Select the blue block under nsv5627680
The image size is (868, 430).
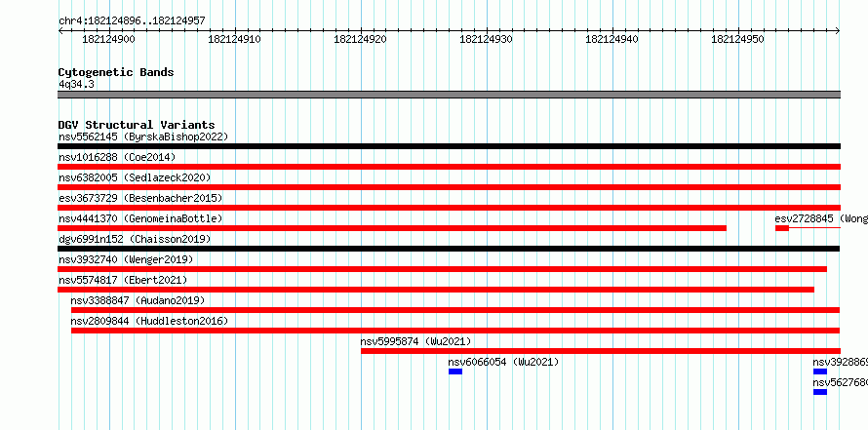[820, 392]
